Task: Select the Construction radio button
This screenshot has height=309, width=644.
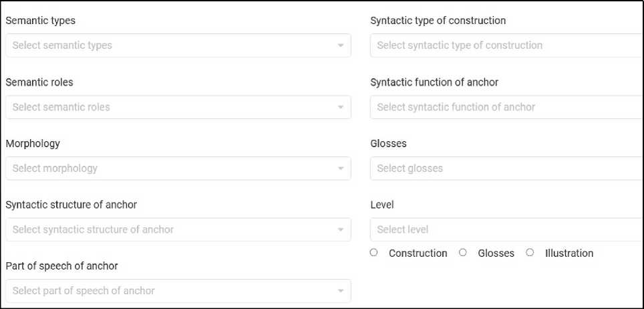Action: (x=374, y=253)
